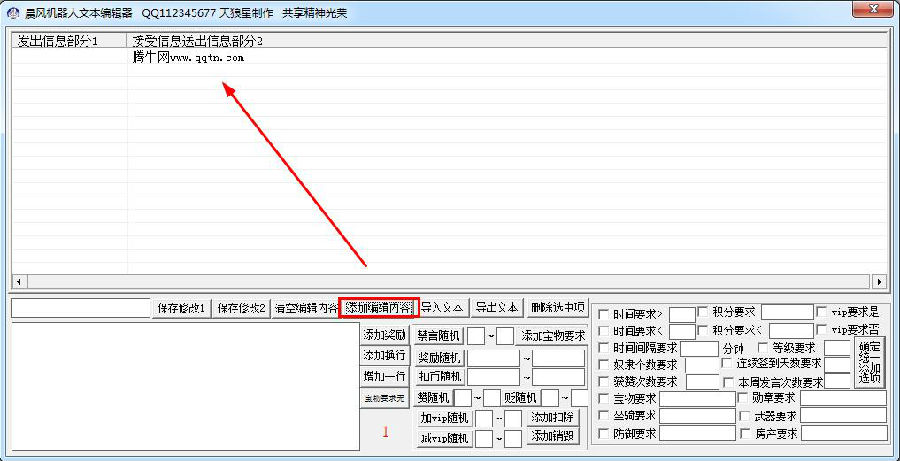This screenshot has height=461, width=900.
Task: Click the app icon in the title bar
Action: [13, 13]
